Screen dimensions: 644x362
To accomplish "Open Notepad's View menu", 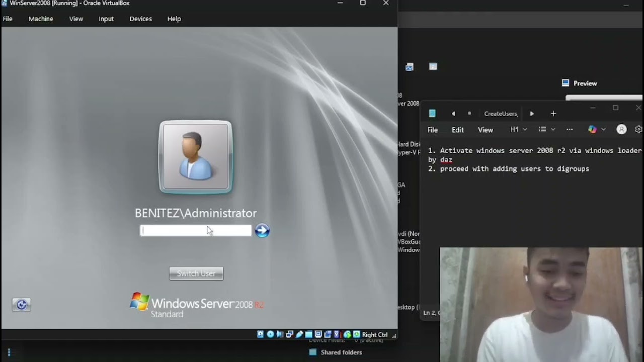I will [486, 130].
